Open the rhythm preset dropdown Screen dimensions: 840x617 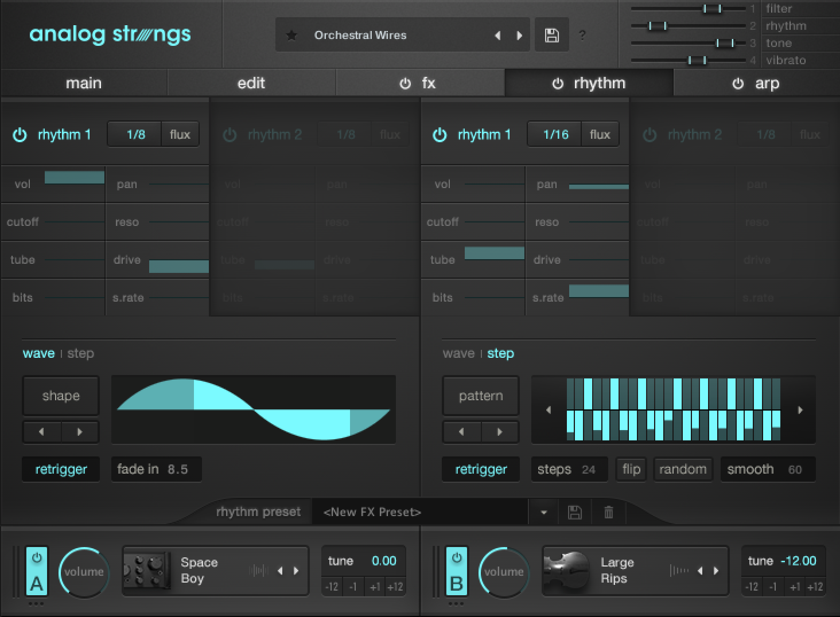543,511
